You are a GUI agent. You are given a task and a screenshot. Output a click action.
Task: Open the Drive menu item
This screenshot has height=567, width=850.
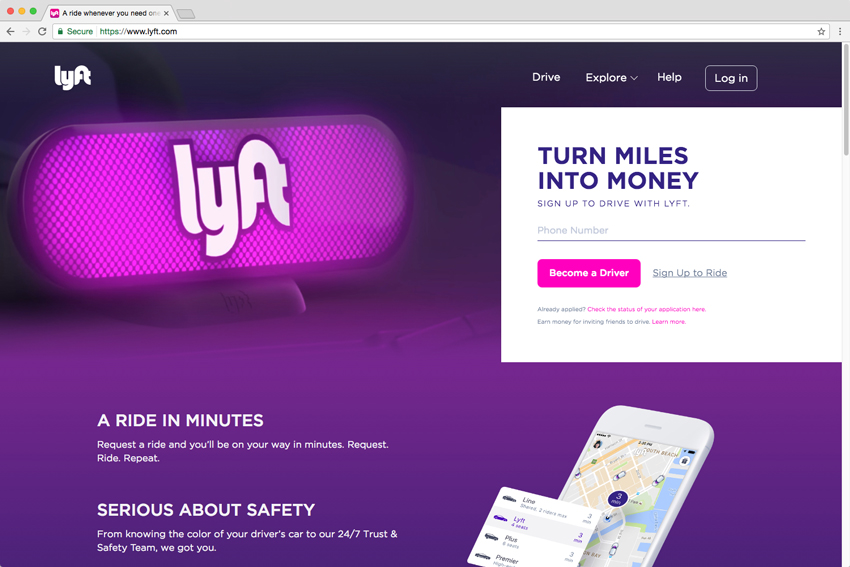pyautogui.click(x=546, y=77)
